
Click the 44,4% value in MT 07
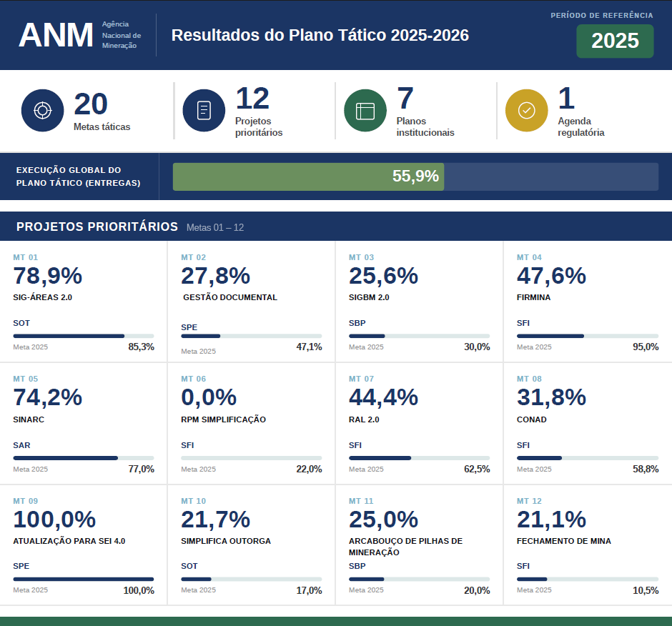pyautogui.click(x=384, y=397)
